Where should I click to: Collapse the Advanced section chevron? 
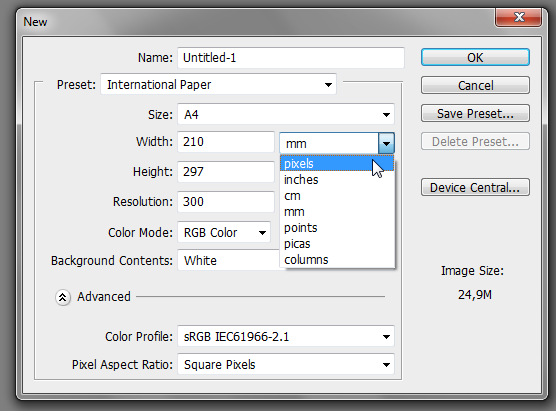[x=62, y=297]
